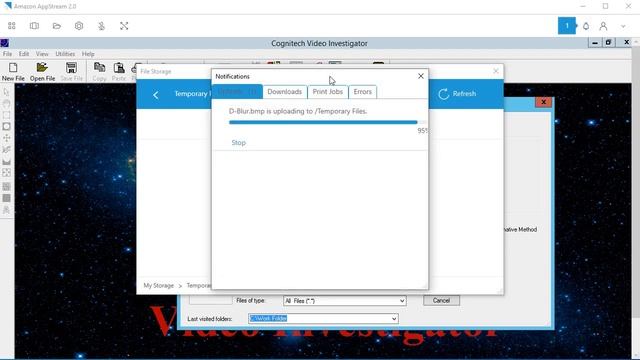The height and width of the screenshot is (360, 640).
Task: Open the View menu
Action: pyautogui.click(x=42, y=54)
